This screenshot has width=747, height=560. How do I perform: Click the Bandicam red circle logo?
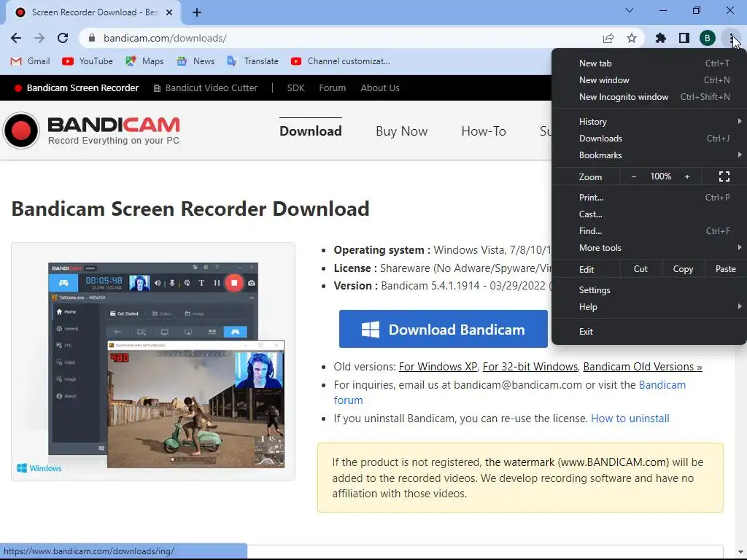pos(21,131)
